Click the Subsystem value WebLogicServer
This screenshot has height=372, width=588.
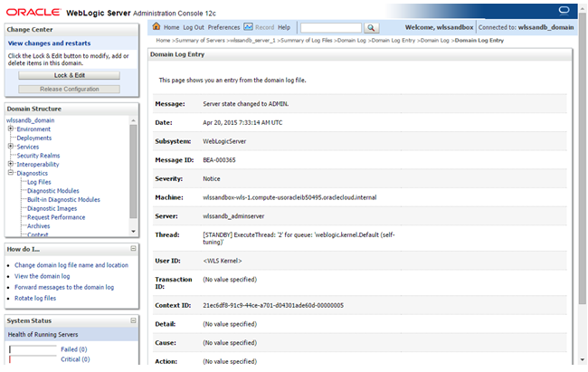coord(224,141)
